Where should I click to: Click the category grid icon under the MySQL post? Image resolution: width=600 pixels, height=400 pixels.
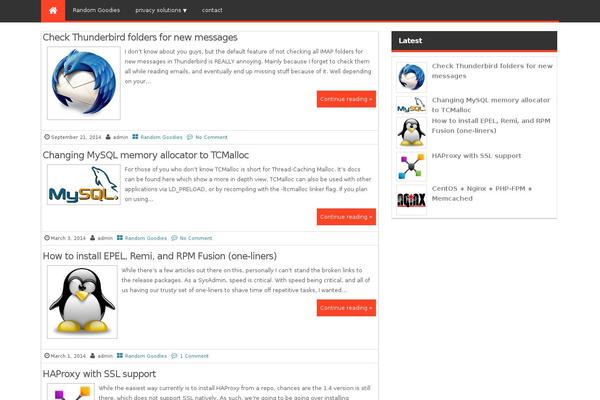(x=120, y=238)
